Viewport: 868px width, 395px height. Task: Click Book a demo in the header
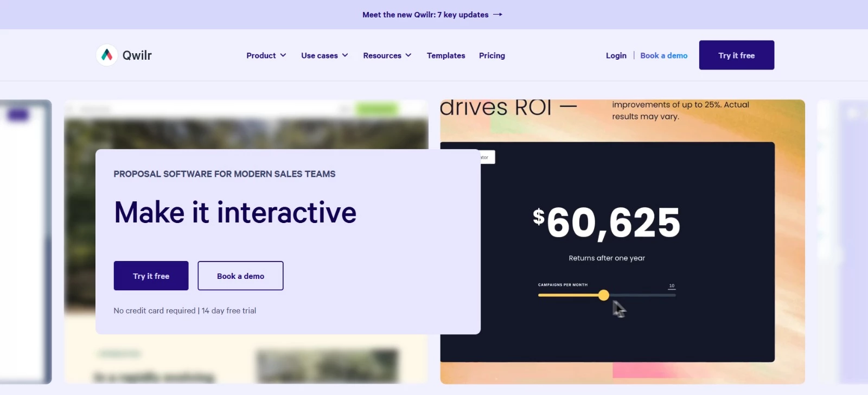coord(664,55)
